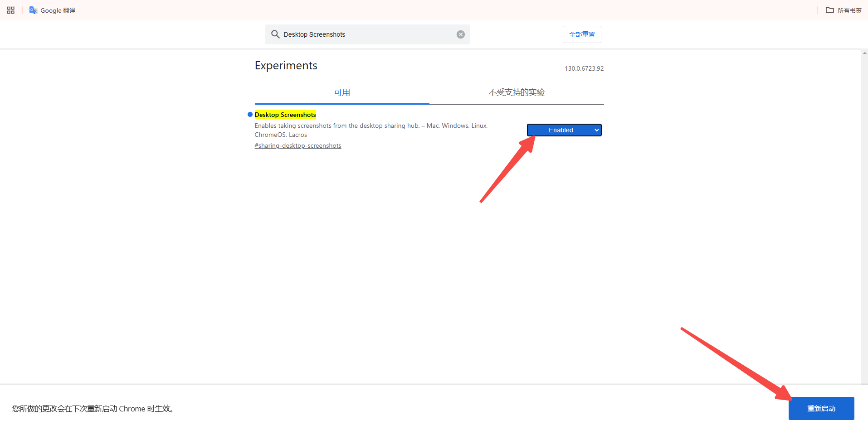This screenshot has width=868, height=430.
Task: Click the highlighted Desktop Screenshots title
Action: [285, 115]
